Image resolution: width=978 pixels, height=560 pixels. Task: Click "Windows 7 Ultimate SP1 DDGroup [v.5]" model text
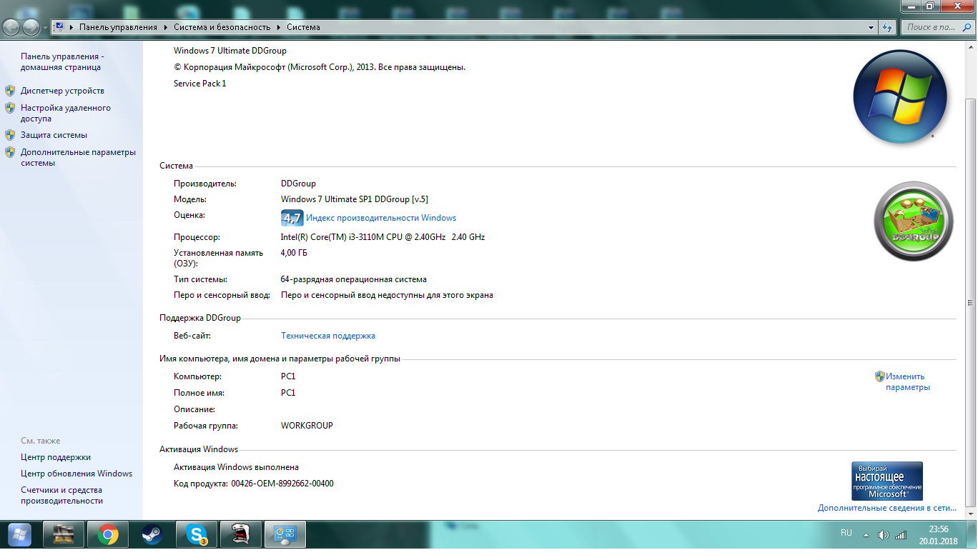355,199
